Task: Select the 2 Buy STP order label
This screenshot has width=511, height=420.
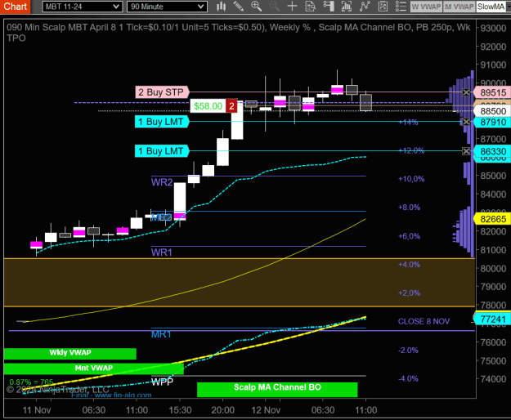Action: point(162,92)
